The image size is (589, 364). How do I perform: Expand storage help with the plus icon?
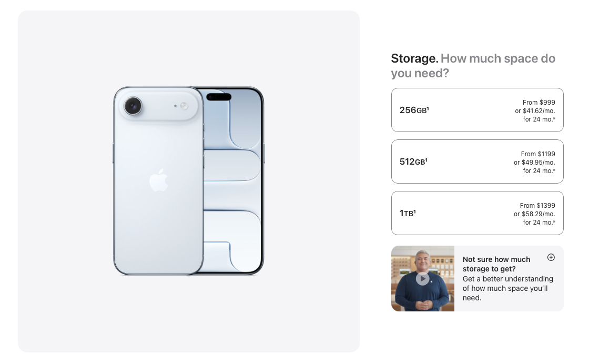551,257
